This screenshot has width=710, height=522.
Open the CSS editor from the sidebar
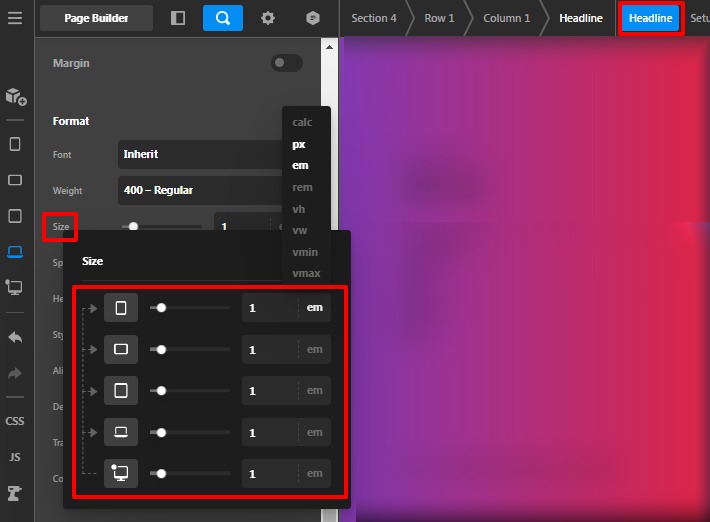point(15,421)
